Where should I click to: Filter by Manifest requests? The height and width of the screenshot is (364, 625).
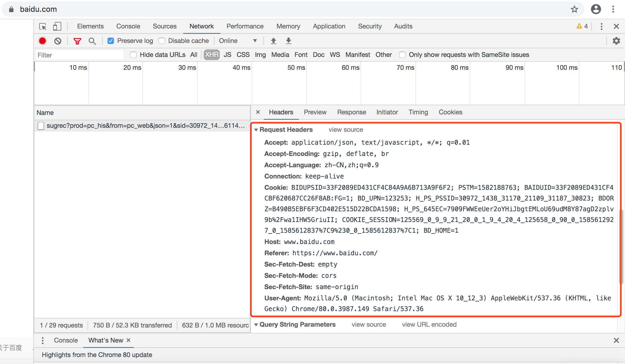358,55
